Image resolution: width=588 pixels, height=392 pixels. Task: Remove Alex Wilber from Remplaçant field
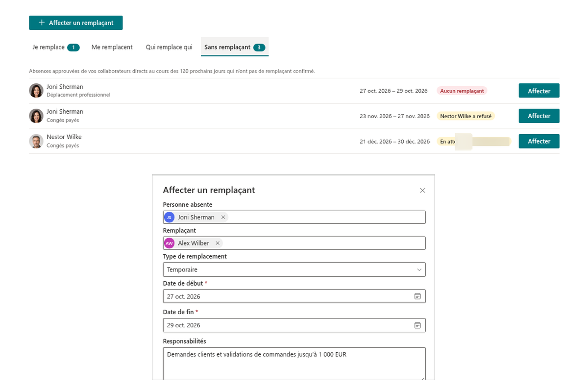pos(218,243)
